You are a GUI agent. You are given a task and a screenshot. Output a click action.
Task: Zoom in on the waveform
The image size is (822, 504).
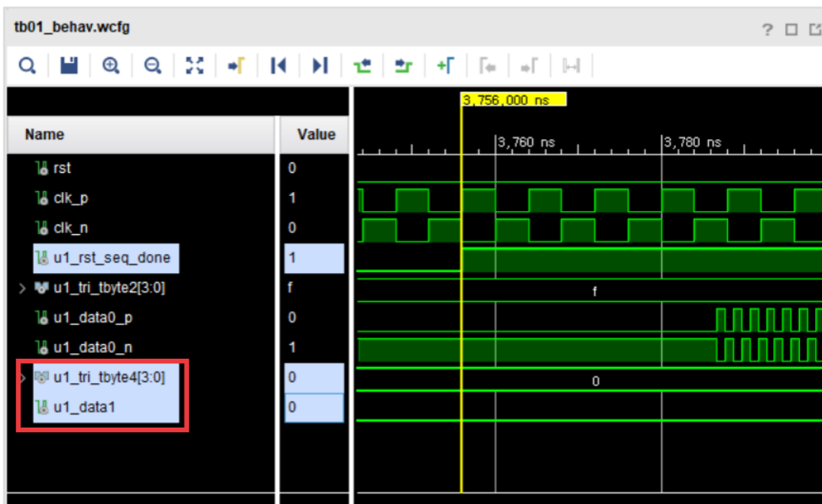coord(111,66)
